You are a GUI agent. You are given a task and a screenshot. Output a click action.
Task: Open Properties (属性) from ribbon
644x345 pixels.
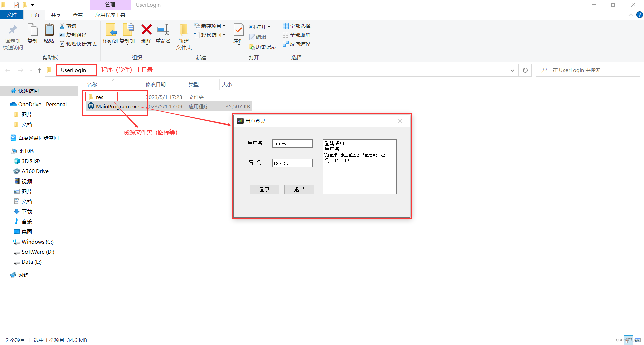(x=238, y=34)
